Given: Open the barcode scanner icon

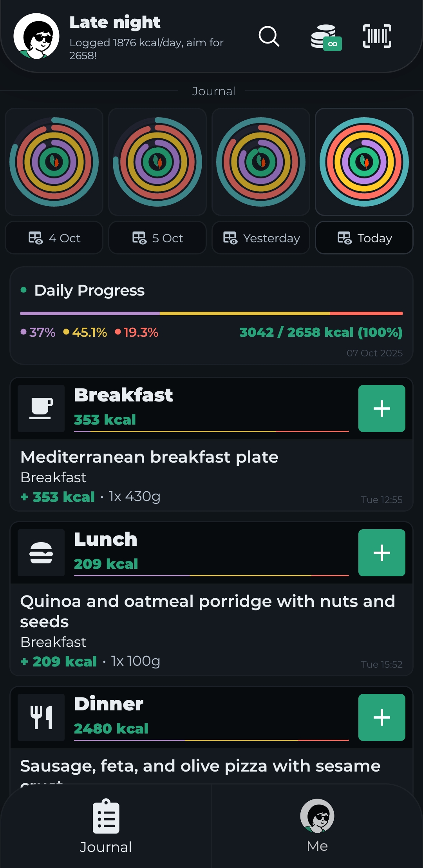Looking at the screenshot, I should tap(377, 36).
